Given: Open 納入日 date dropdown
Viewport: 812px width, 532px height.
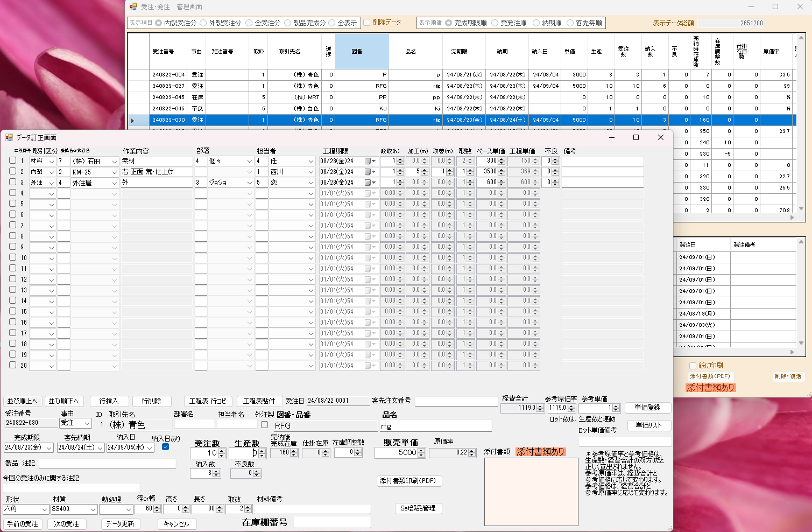Looking at the screenshot, I should tap(150, 448).
